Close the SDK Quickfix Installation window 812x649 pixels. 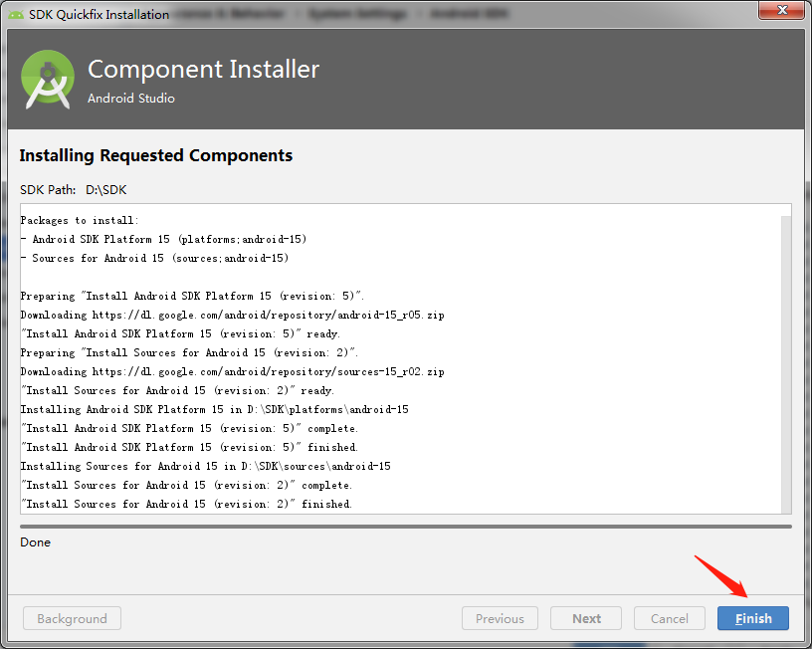point(782,10)
